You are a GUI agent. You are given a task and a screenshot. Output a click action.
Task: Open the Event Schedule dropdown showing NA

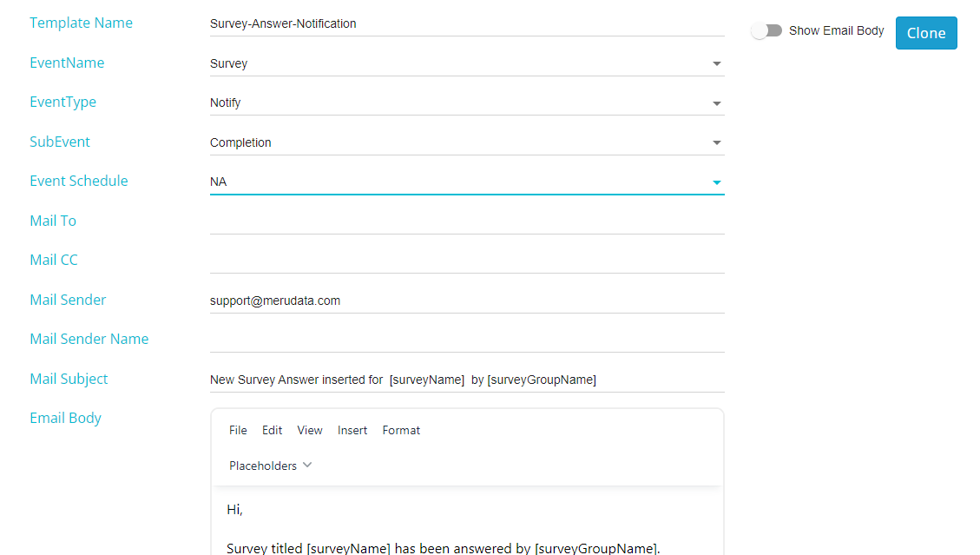pyautogui.click(x=467, y=182)
